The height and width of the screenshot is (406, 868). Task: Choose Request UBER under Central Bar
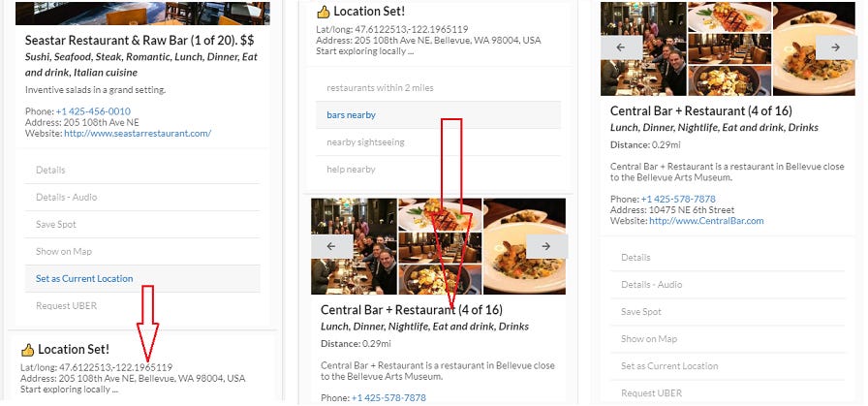click(728, 393)
